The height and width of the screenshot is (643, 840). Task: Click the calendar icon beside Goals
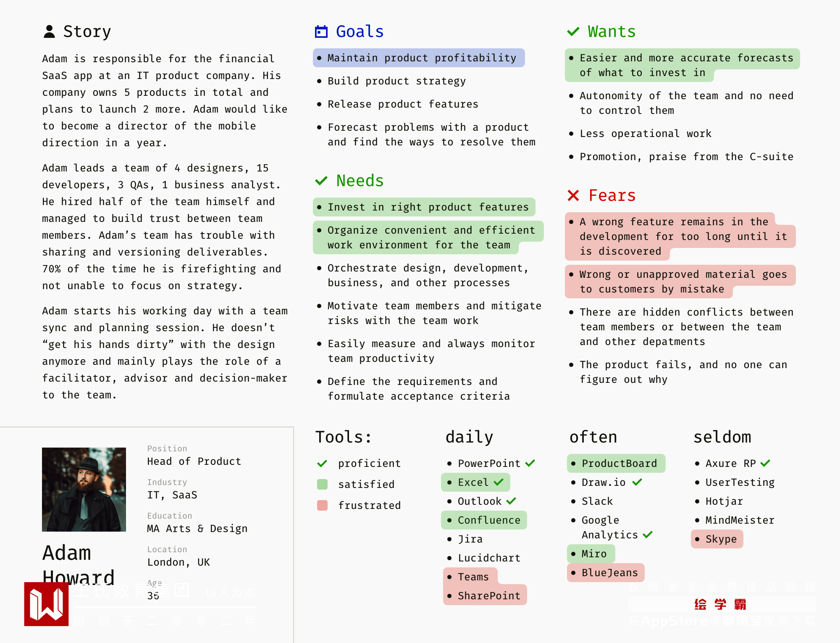click(x=321, y=32)
